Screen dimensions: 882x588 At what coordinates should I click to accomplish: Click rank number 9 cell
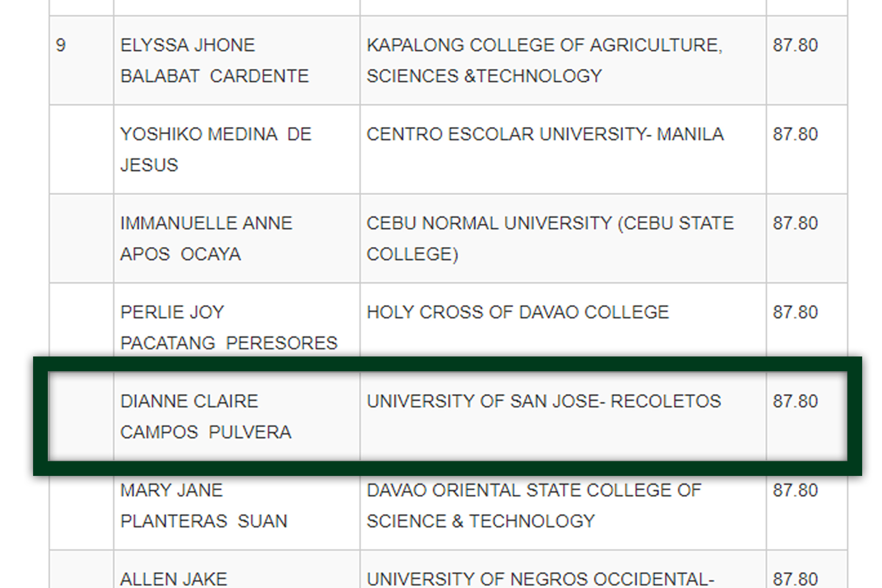point(81,60)
